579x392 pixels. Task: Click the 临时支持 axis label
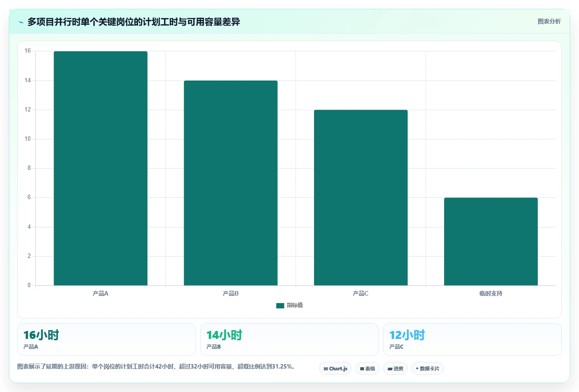pyautogui.click(x=491, y=293)
